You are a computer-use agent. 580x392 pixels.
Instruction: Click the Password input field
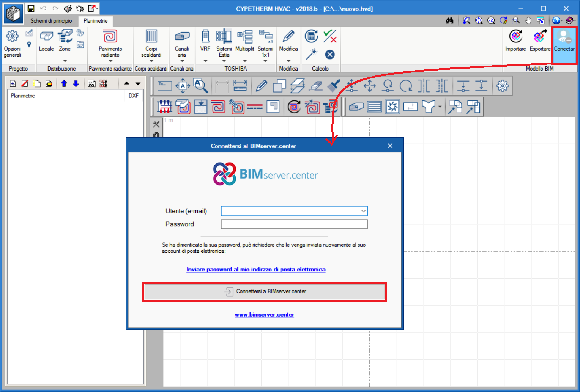(294, 224)
